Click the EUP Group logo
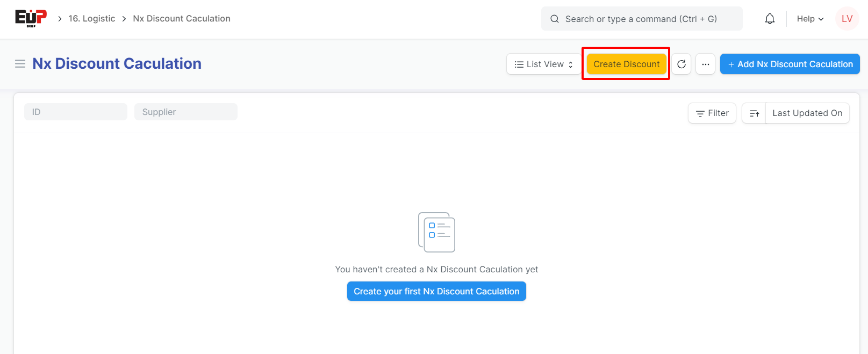 31,18
